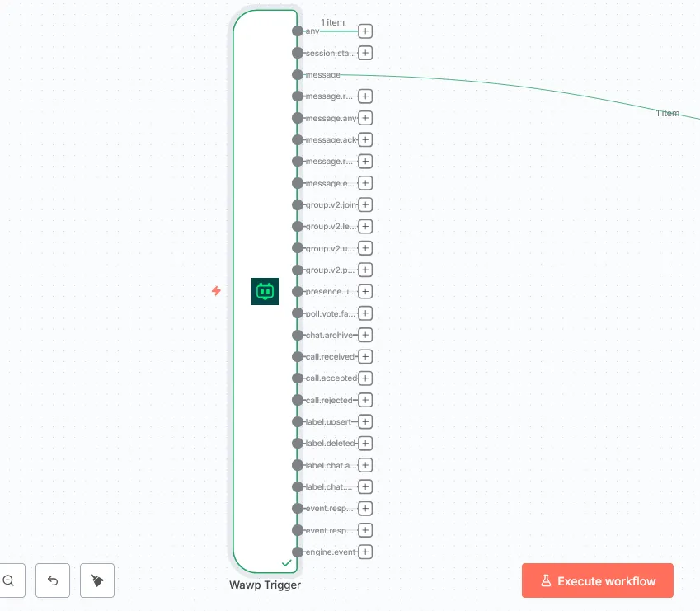Add a node to message.ack output
Image resolution: width=700 pixels, height=611 pixels.
coord(365,140)
